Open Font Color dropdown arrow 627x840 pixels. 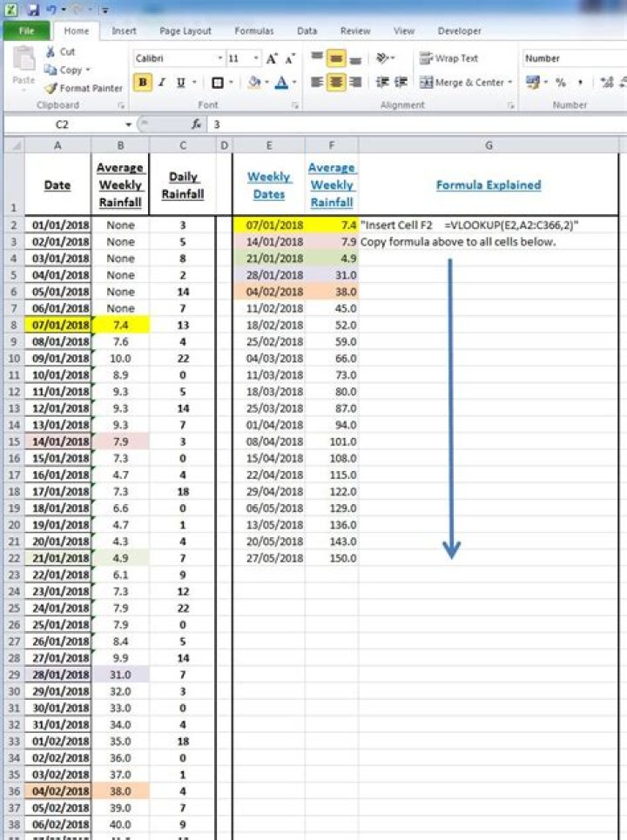(293, 83)
